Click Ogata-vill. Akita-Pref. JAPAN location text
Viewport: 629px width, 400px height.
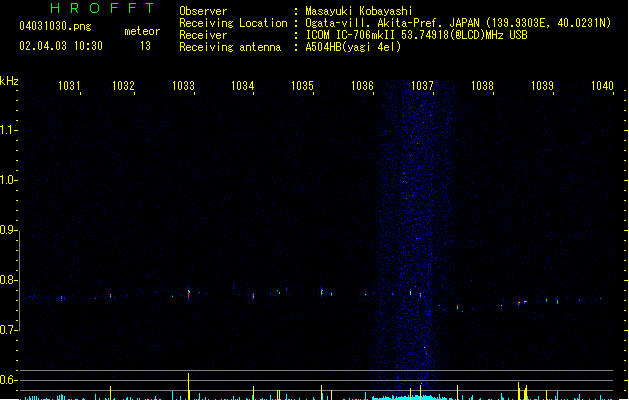click(x=458, y=23)
